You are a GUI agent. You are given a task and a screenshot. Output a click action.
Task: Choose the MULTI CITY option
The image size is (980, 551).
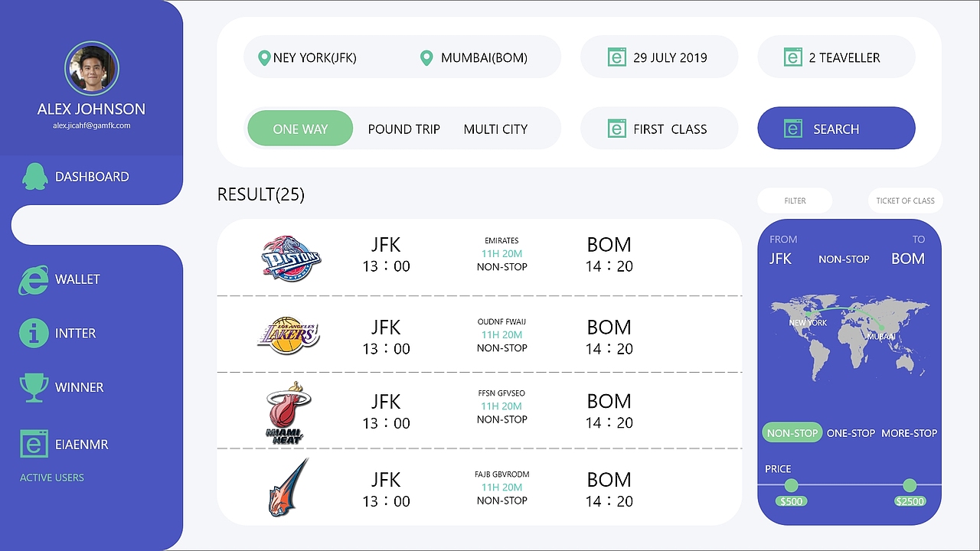coord(495,129)
